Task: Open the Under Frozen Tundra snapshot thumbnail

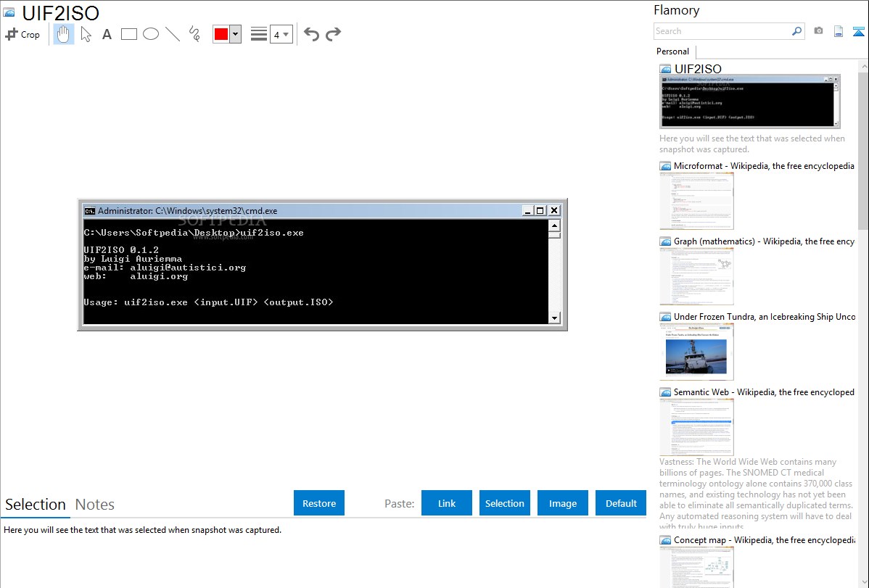Action: pos(696,352)
